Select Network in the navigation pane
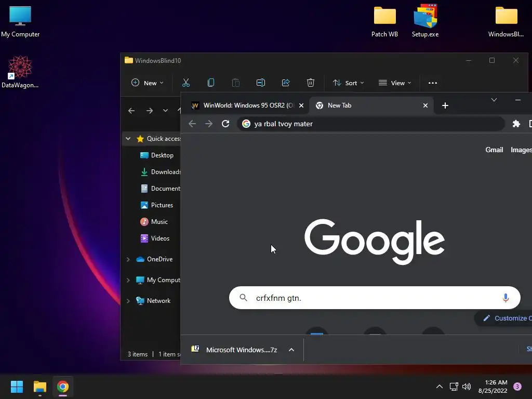This screenshot has width=532, height=399. click(x=153, y=301)
